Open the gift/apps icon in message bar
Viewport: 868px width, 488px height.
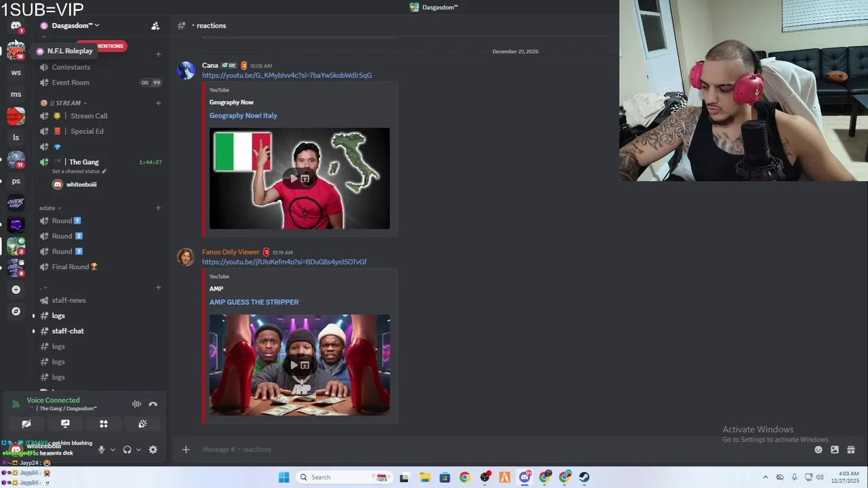pos(851,449)
